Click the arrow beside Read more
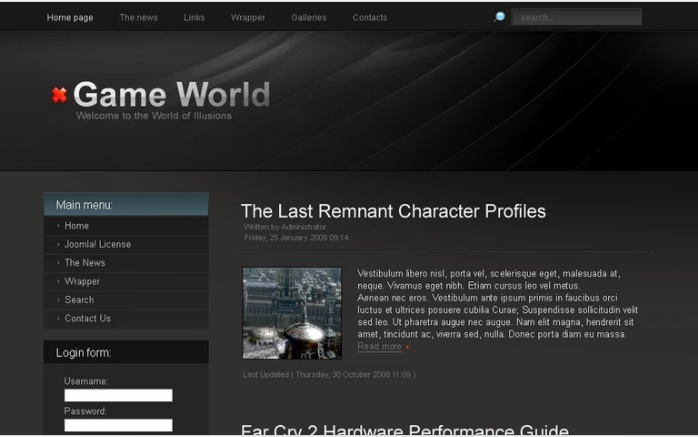The image size is (698, 437). point(407,347)
